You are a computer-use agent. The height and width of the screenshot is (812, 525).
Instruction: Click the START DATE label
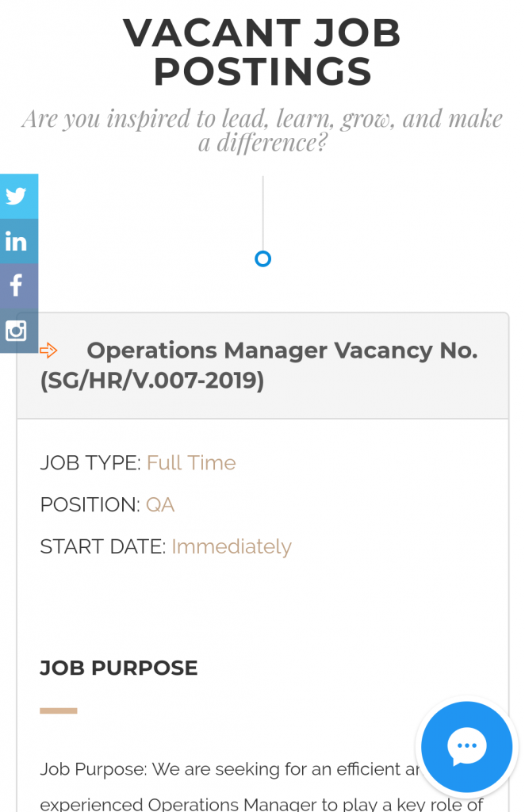[103, 547]
